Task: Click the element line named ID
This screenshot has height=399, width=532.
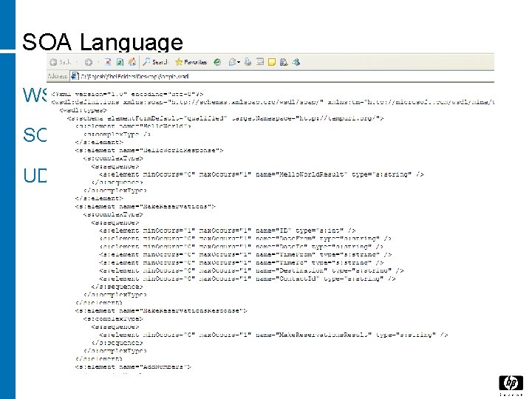Action: [x=228, y=231]
